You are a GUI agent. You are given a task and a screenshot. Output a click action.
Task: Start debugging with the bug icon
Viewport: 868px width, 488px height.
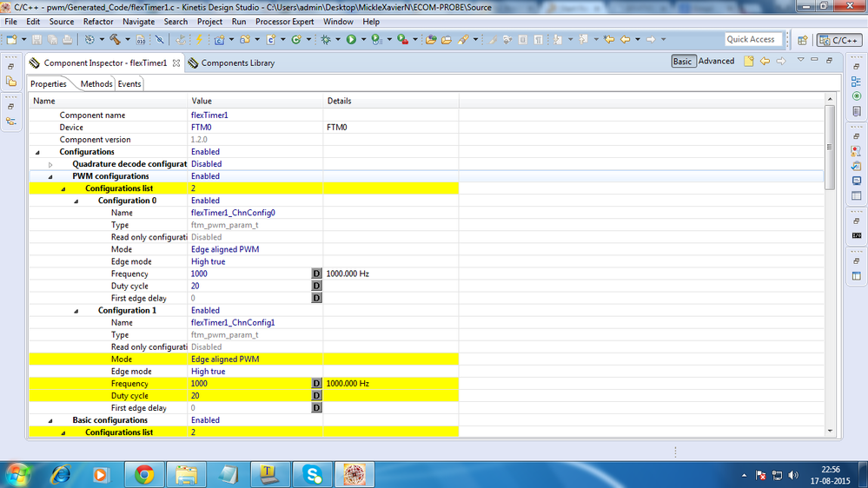[x=326, y=39]
